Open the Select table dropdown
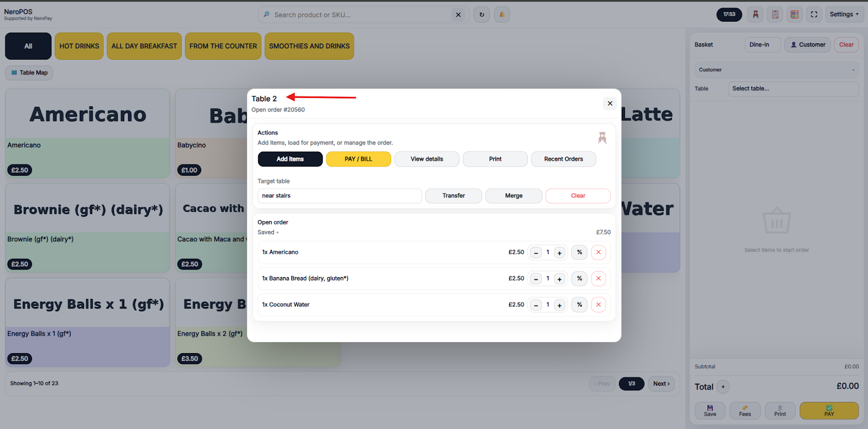 (793, 88)
